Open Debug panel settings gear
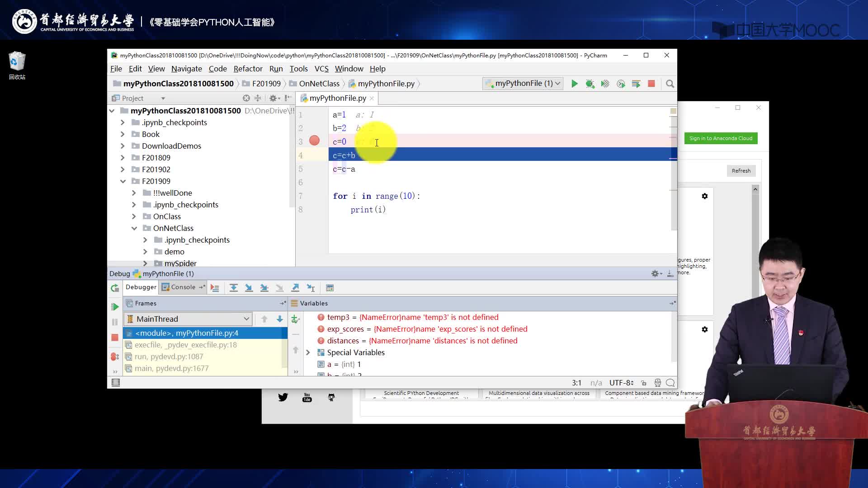The image size is (868, 488). pos(656,273)
